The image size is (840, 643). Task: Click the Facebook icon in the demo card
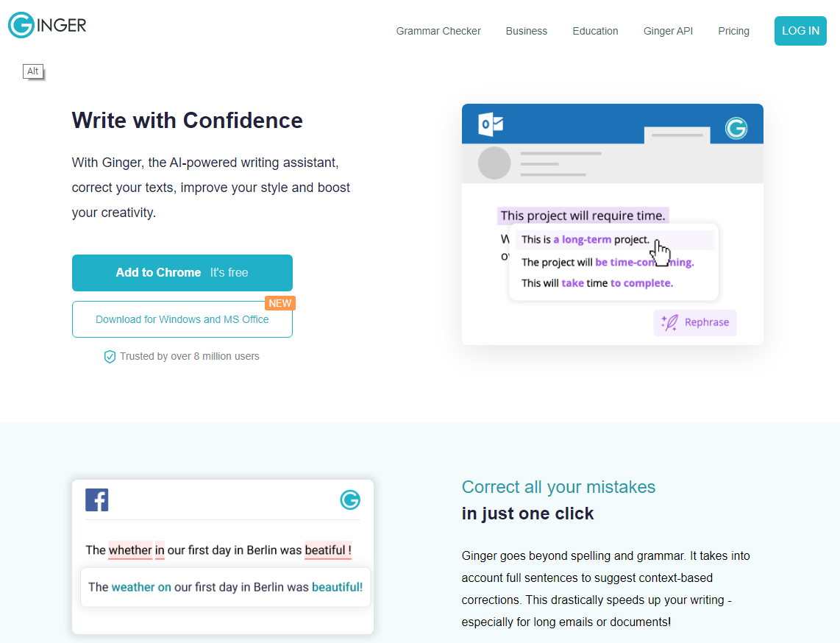coord(97,500)
